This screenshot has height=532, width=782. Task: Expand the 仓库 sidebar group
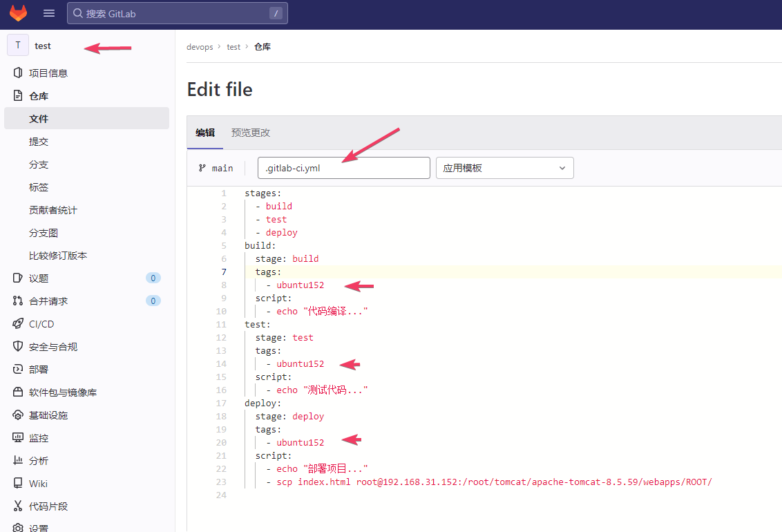(39, 95)
